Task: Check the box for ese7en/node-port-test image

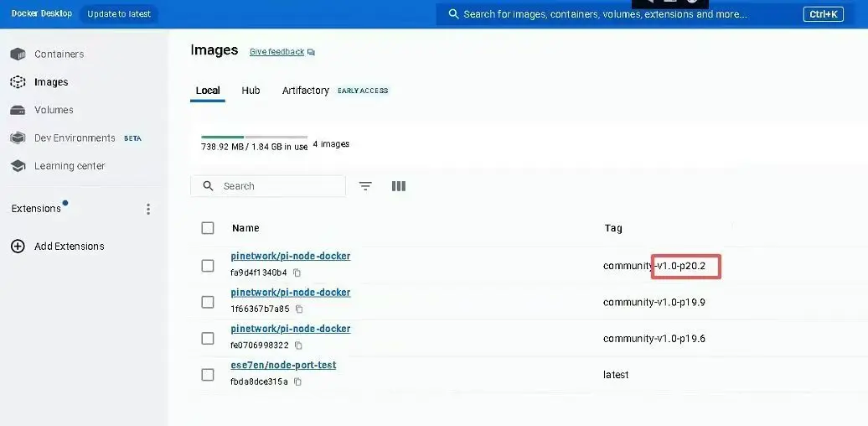Action: (208, 375)
